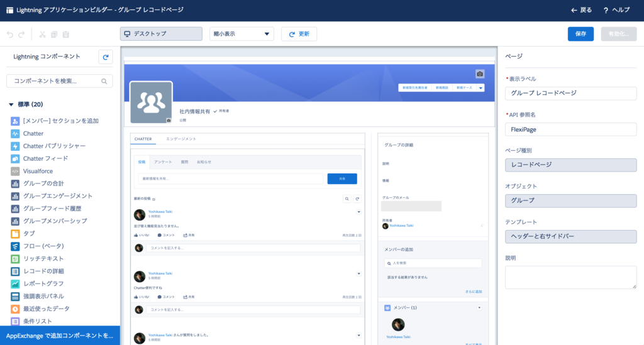Select the グループフィード履歴 component icon
The height and width of the screenshot is (345, 644).
(15, 209)
